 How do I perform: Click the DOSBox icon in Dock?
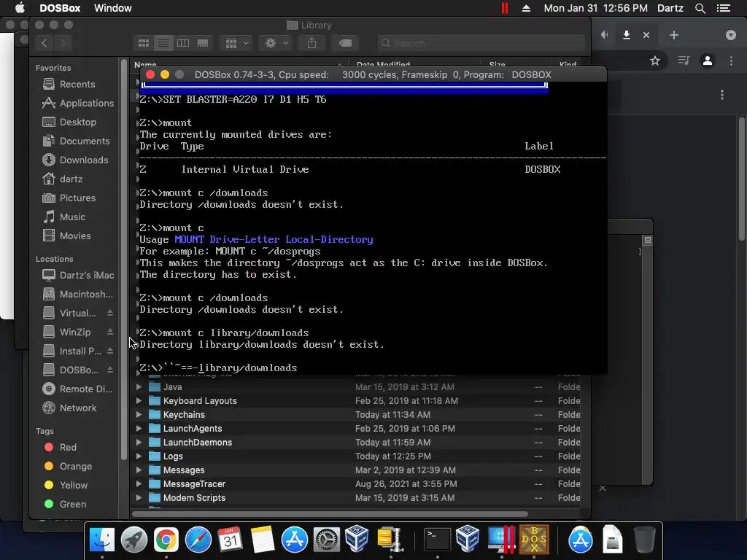coord(534,540)
